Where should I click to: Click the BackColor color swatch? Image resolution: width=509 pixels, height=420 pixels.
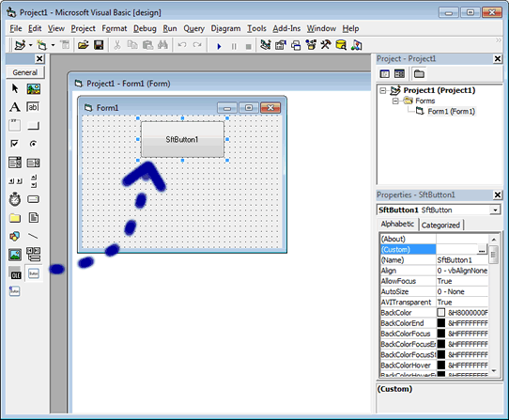(440, 313)
